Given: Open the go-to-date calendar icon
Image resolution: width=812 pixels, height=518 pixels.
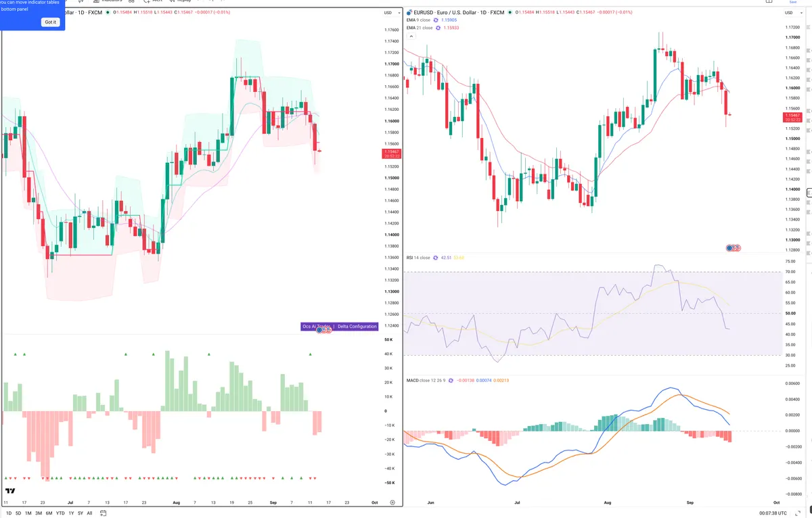Looking at the screenshot, I should pos(103,513).
